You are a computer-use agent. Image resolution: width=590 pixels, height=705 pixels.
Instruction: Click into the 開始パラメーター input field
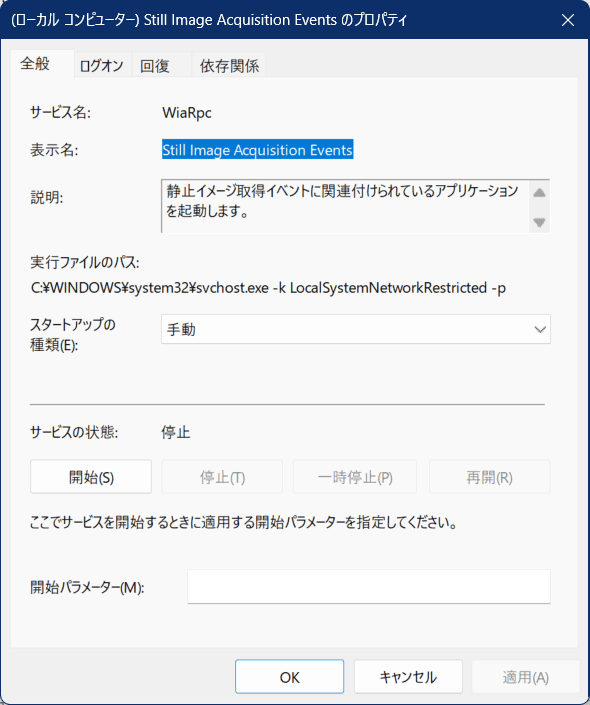[369, 586]
